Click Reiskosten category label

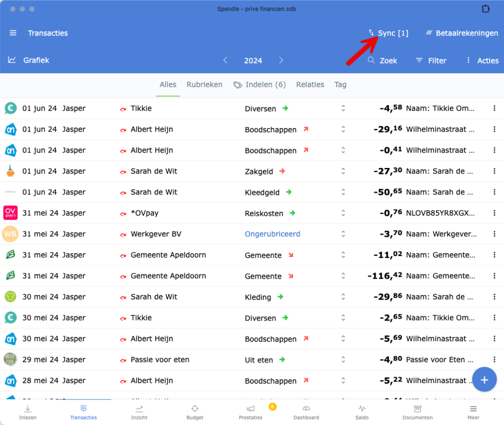(x=264, y=213)
